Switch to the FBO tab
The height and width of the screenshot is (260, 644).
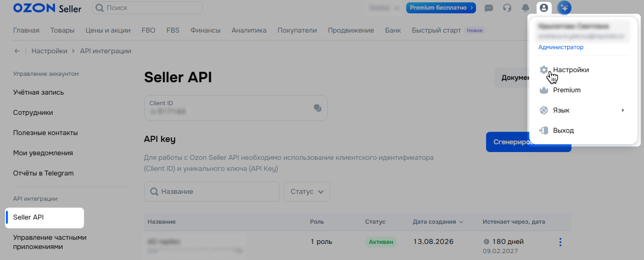[148, 30]
